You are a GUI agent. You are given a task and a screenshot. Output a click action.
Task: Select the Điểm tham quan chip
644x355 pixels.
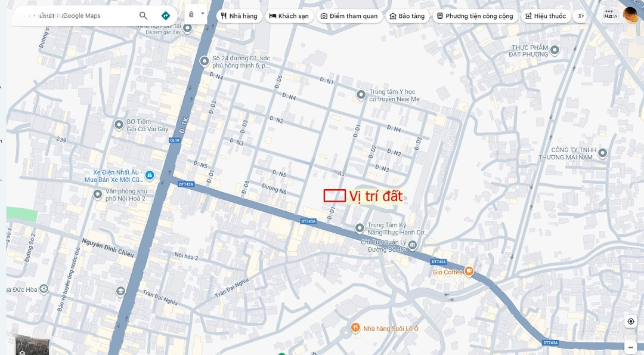(349, 16)
